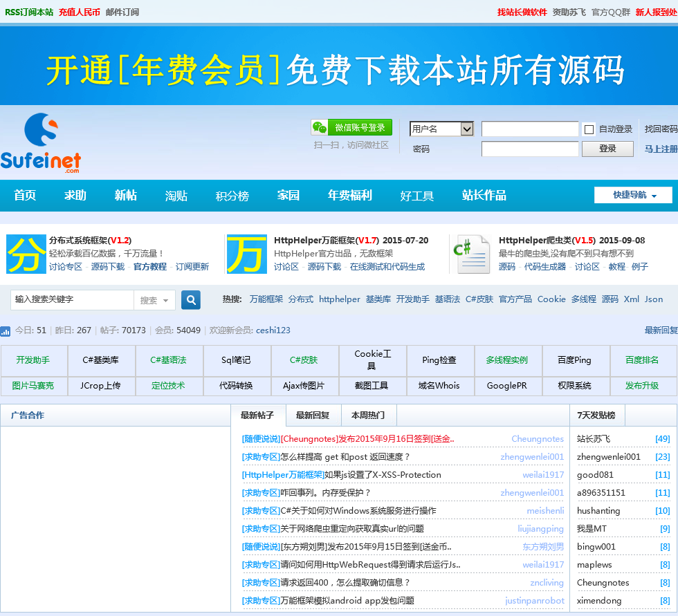Focus the password input field
678x616 pixels.
coord(530,149)
